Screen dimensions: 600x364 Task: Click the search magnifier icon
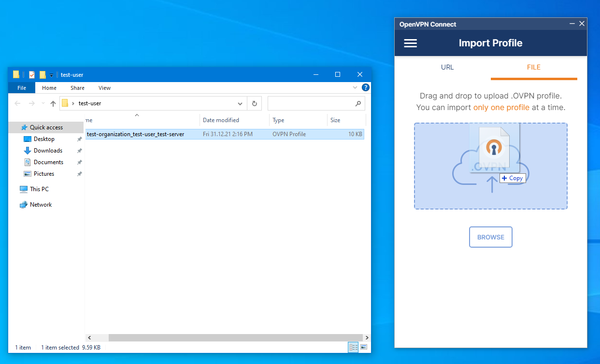pos(358,103)
